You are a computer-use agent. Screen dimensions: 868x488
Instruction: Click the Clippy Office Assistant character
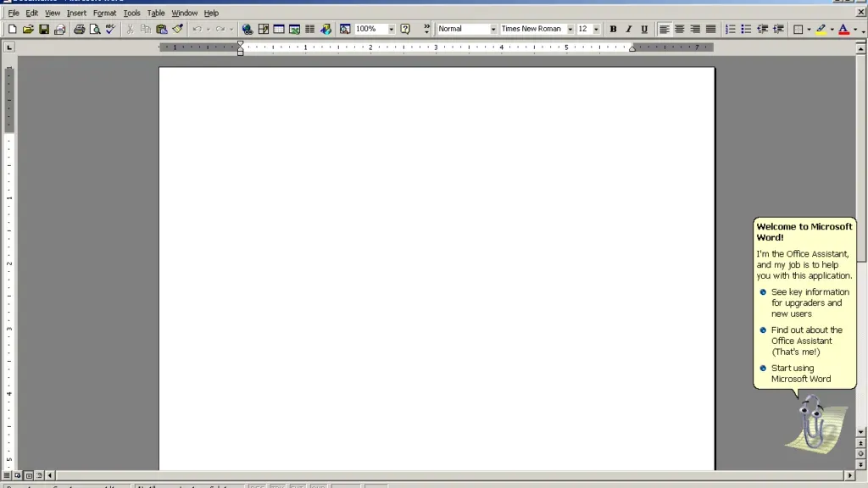coord(815,424)
